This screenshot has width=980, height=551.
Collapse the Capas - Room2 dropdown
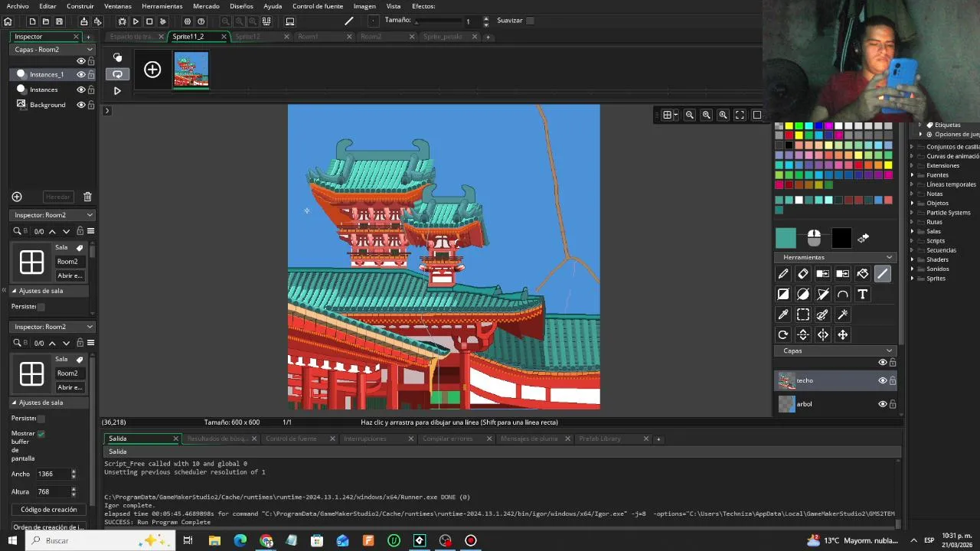(x=90, y=50)
